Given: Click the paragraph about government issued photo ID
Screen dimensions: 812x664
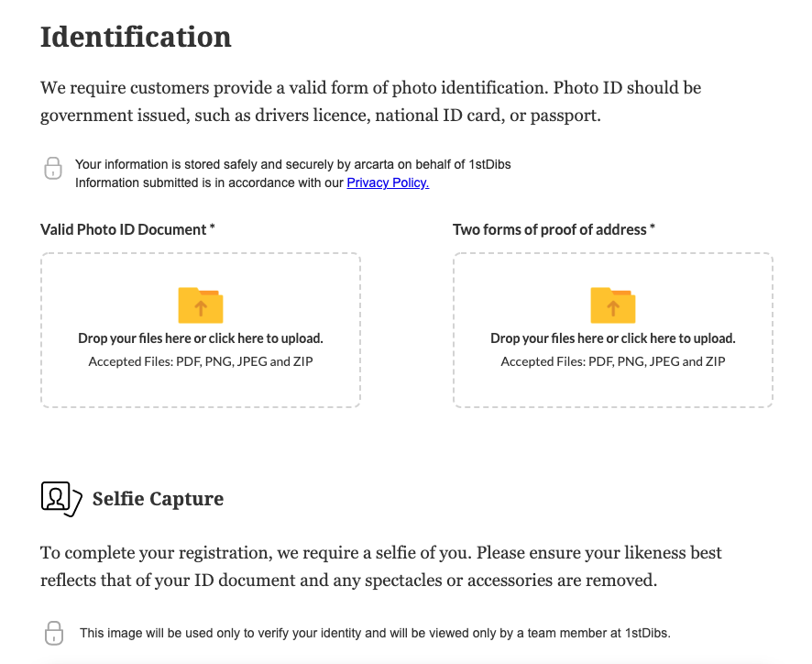Looking at the screenshot, I should tap(371, 101).
